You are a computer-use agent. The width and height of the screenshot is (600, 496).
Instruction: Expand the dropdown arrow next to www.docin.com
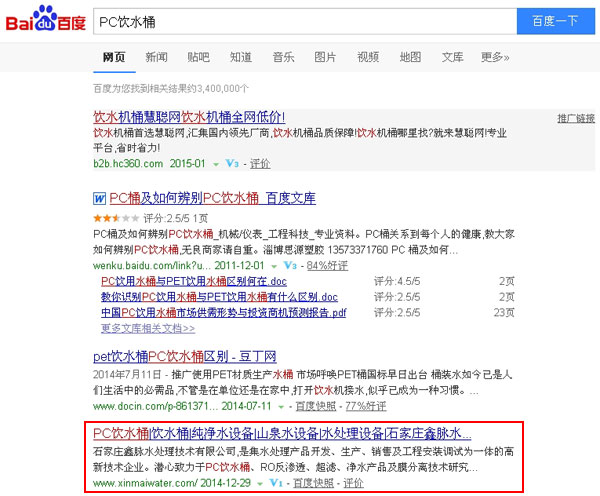(x=281, y=407)
